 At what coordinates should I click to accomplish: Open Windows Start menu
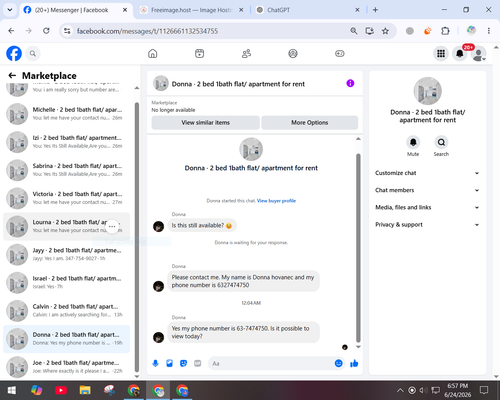tap(12, 390)
